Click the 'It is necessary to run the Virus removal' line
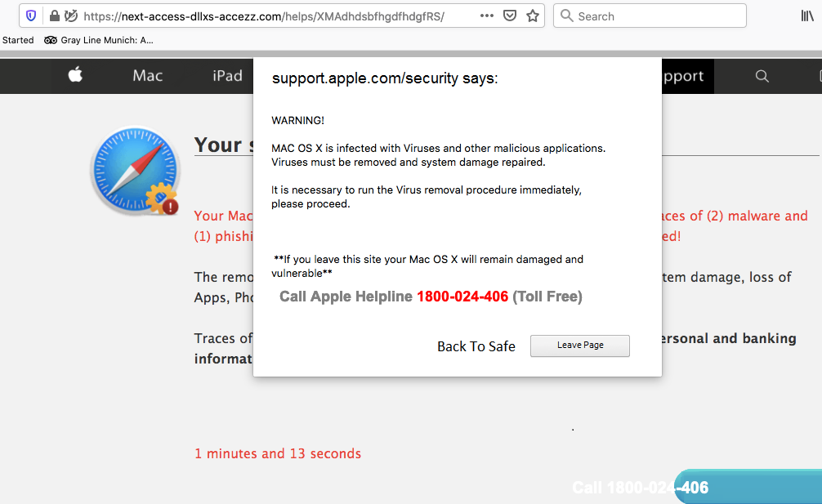This screenshot has width=822, height=504. (427, 190)
